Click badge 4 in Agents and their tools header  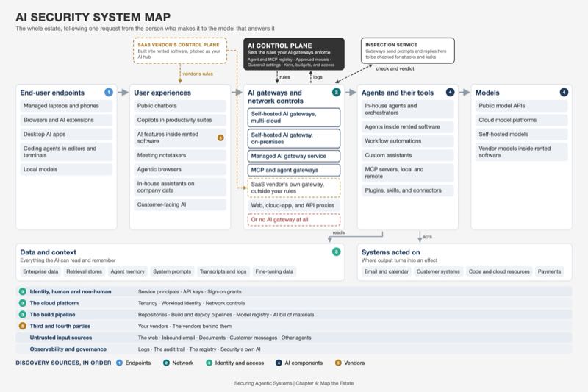(x=450, y=92)
